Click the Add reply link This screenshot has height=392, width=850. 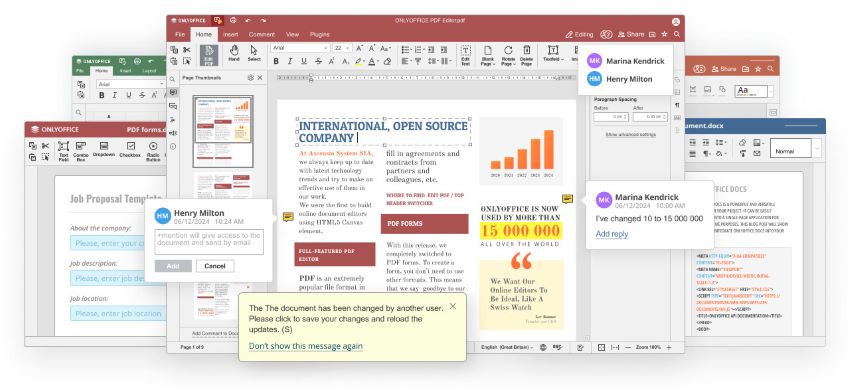click(x=611, y=234)
